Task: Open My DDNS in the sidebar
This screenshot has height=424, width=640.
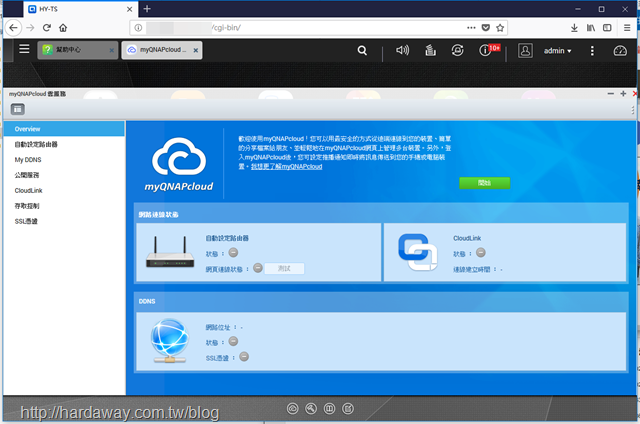Action: tap(64, 160)
